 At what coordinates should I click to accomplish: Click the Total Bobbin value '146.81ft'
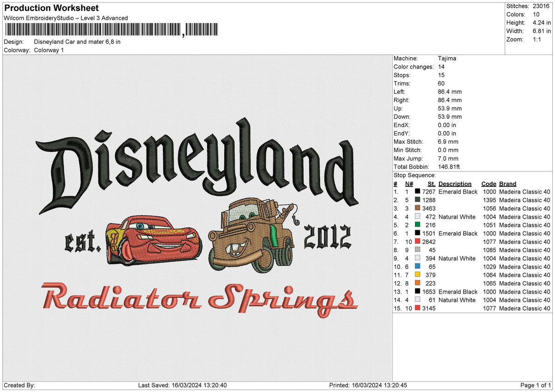coord(449,166)
